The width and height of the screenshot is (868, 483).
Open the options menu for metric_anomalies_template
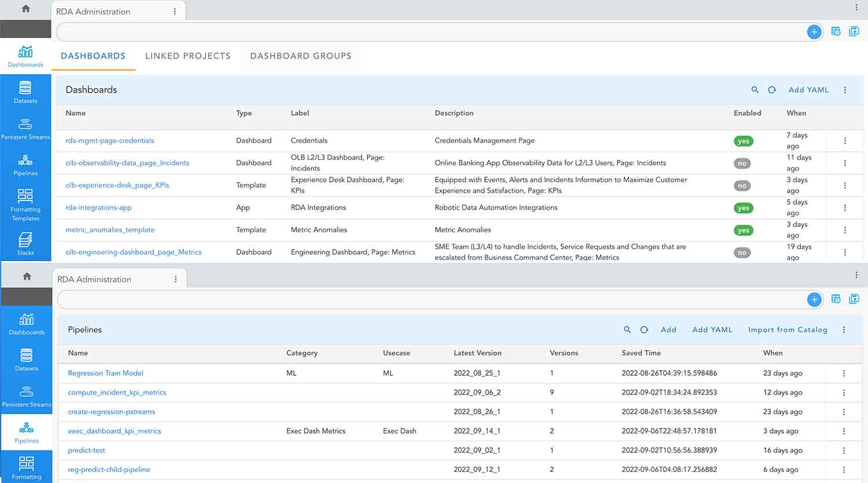click(x=845, y=229)
